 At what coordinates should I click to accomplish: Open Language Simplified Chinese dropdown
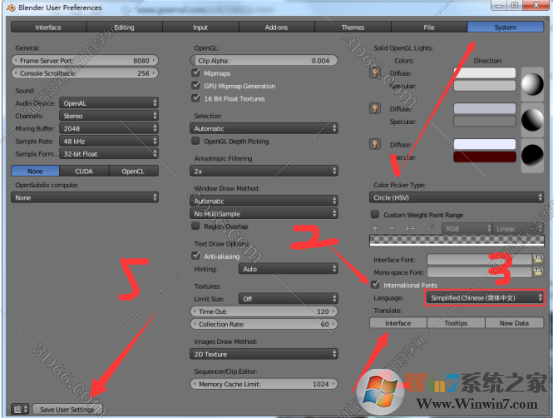[485, 298]
